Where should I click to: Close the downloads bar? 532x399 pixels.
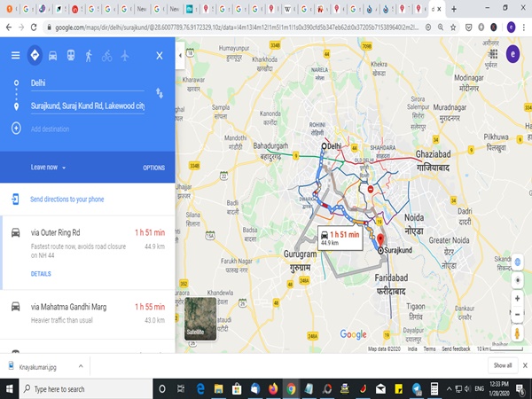(x=525, y=365)
